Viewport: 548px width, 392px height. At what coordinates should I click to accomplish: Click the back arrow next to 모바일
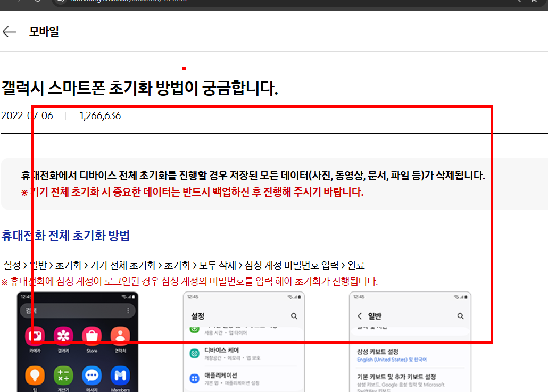(x=9, y=31)
